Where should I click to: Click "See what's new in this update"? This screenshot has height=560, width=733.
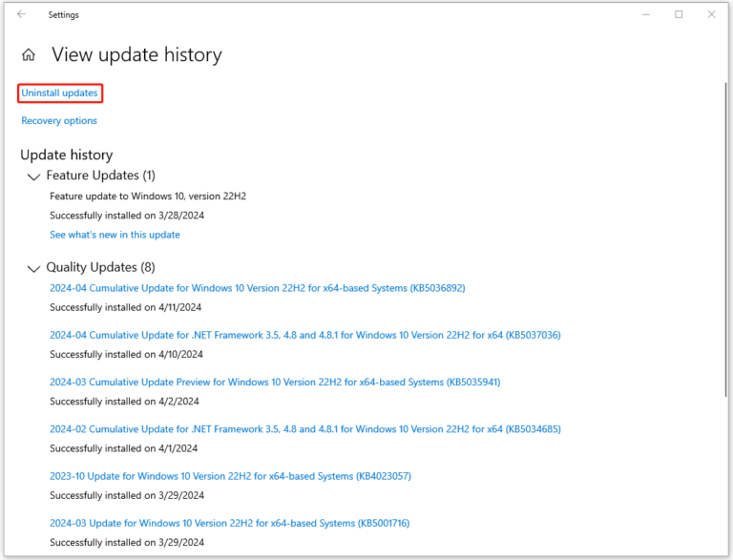pyautogui.click(x=115, y=235)
